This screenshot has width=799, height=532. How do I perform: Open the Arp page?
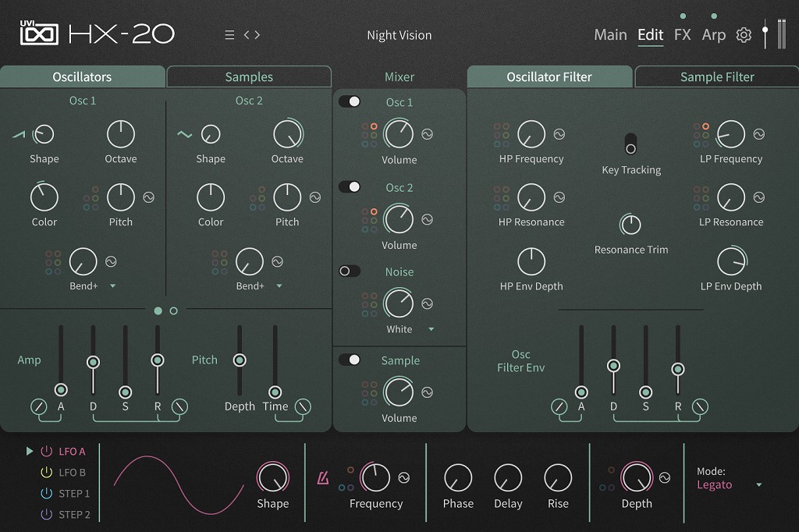[x=713, y=35]
